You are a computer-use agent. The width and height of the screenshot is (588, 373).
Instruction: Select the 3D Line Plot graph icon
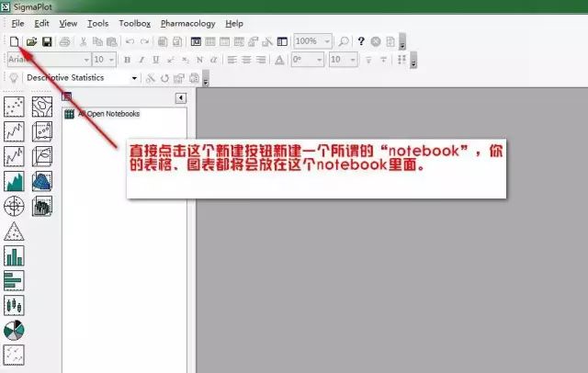(x=42, y=156)
